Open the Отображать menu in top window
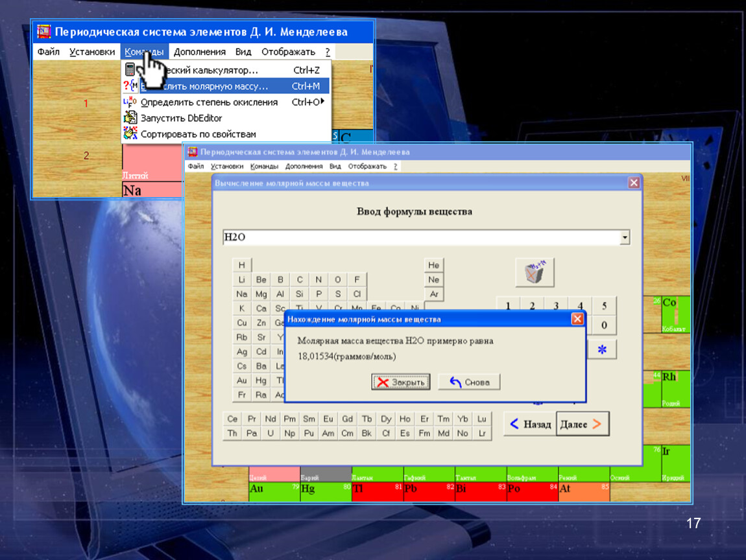The height and width of the screenshot is (560, 746). point(288,52)
